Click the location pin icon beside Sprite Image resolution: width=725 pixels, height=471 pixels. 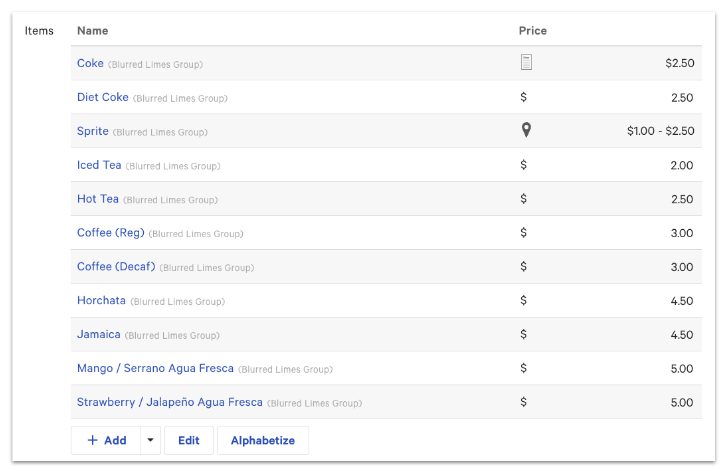[526, 131]
